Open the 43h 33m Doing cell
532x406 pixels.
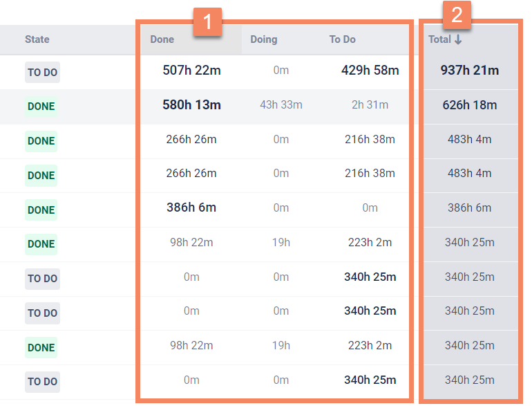pos(281,105)
